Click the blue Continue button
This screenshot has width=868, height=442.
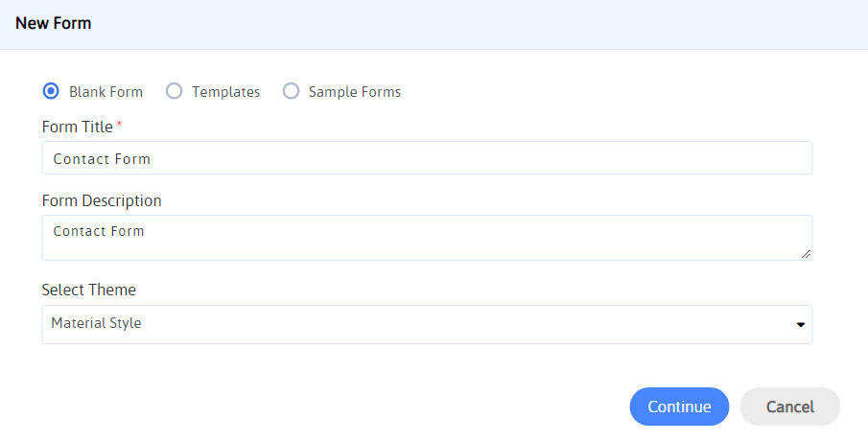679,407
